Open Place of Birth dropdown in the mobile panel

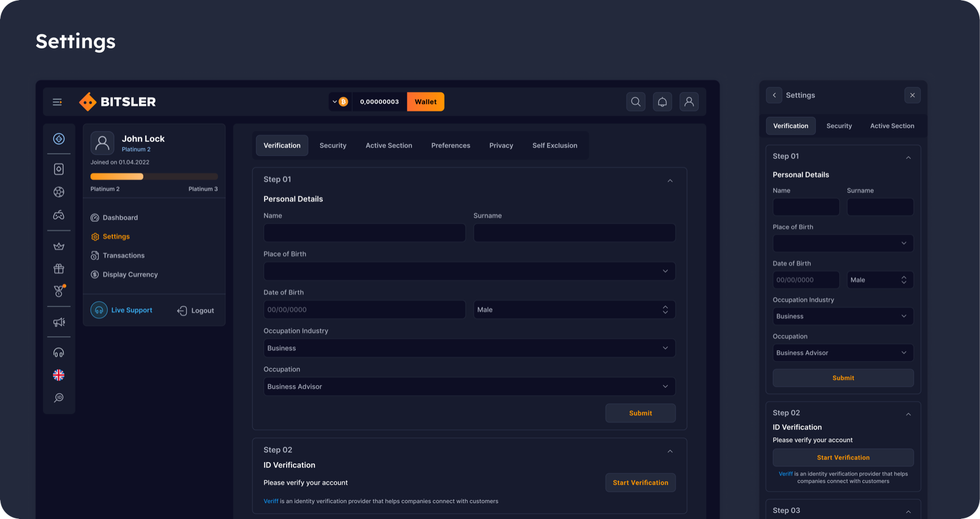point(843,243)
